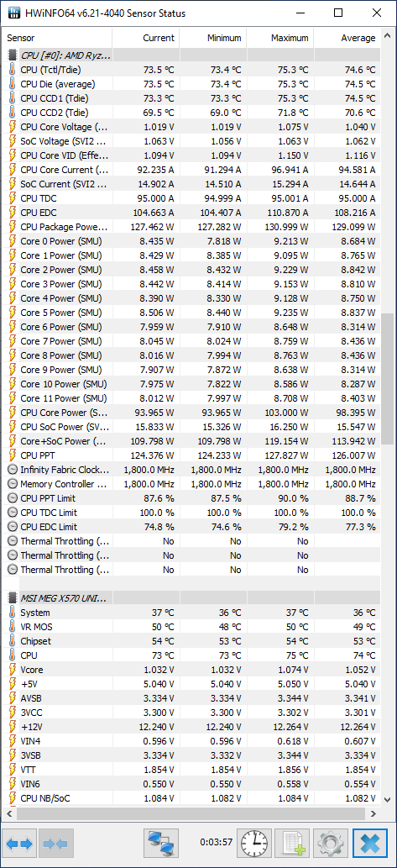The height and width of the screenshot is (868, 397).
Task: Click the expand/collapse arrows toolbar button
Action: [20, 844]
